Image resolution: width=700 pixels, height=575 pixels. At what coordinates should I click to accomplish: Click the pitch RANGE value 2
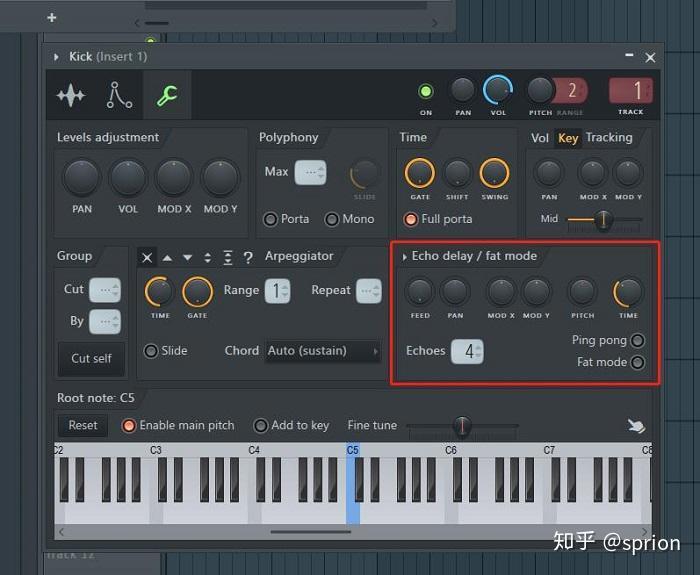click(x=572, y=91)
